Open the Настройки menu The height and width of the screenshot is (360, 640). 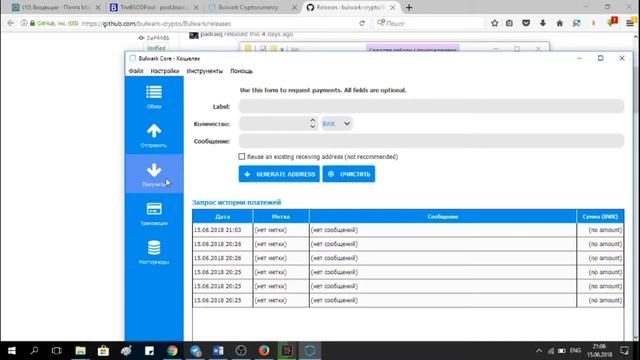pyautogui.click(x=165, y=71)
